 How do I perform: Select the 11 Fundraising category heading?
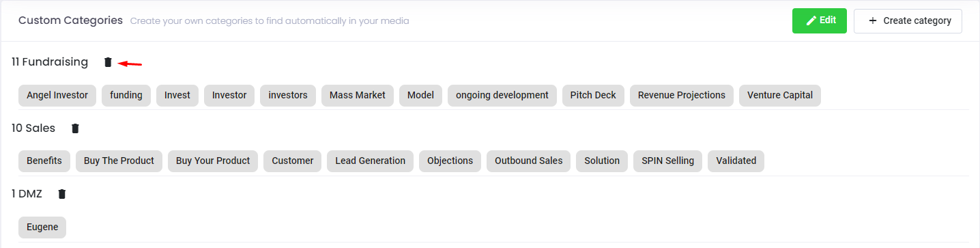click(50, 62)
